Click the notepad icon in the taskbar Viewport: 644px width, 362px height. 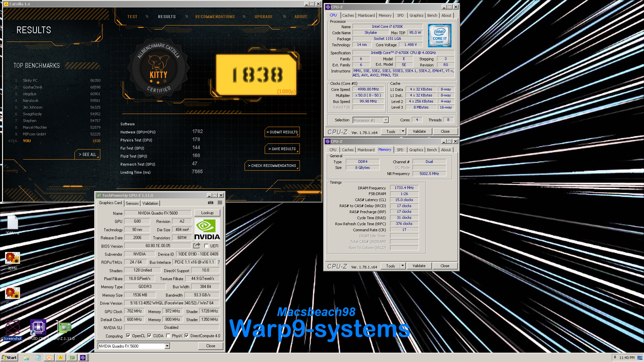click(x=38, y=358)
